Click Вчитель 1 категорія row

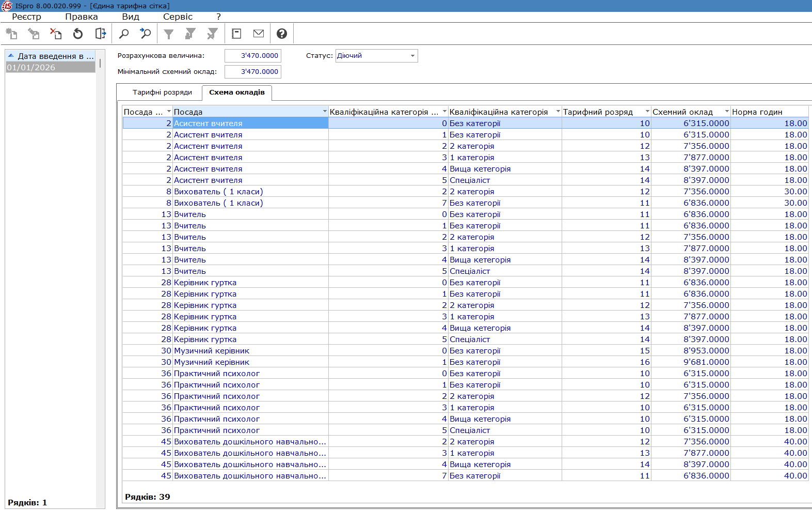tap(465, 249)
